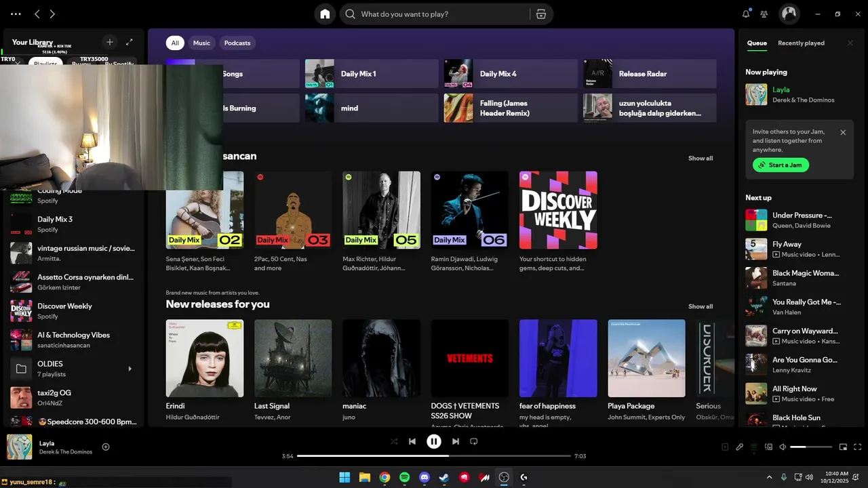Open Release Radar shortcut tile

[x=650, y=73]
